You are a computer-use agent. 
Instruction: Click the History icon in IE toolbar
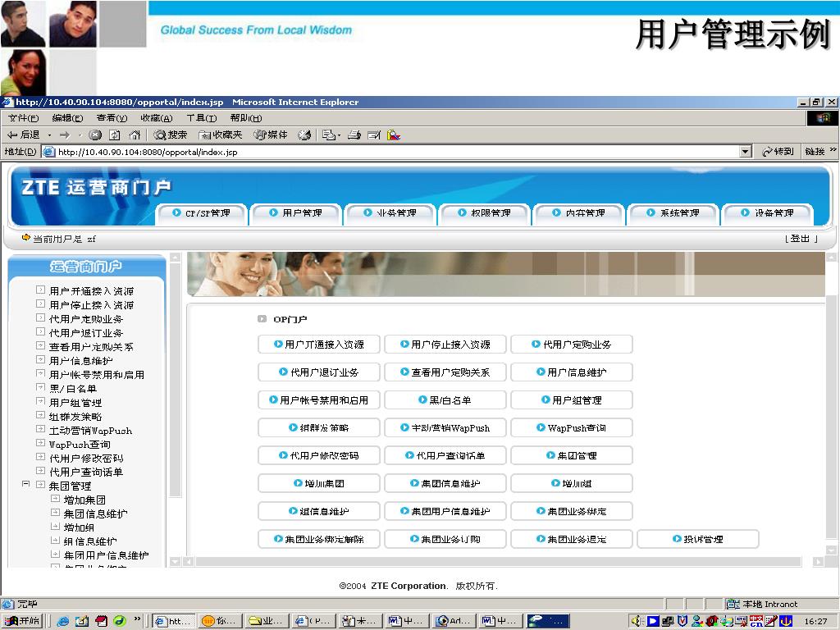click(304, 135)
